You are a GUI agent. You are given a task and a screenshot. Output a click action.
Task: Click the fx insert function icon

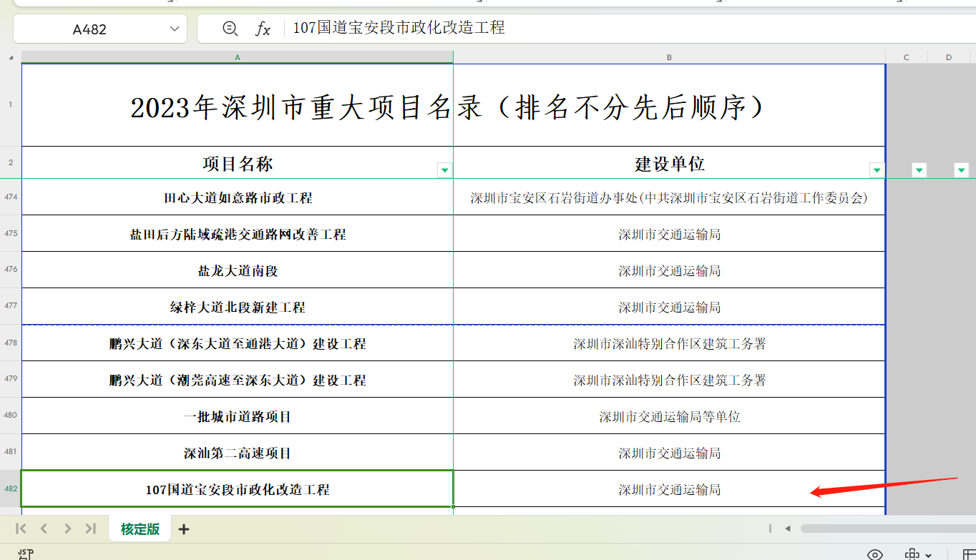click(263, 29)
